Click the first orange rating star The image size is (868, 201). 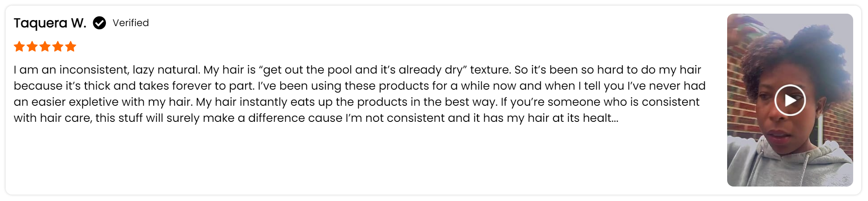tap(19, 47)
